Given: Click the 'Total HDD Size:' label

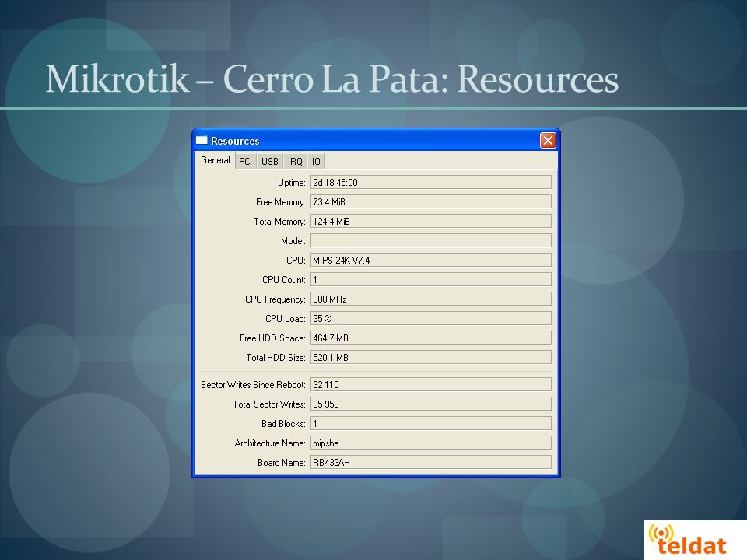Looking at the screenshot, I should click(275, 358).
